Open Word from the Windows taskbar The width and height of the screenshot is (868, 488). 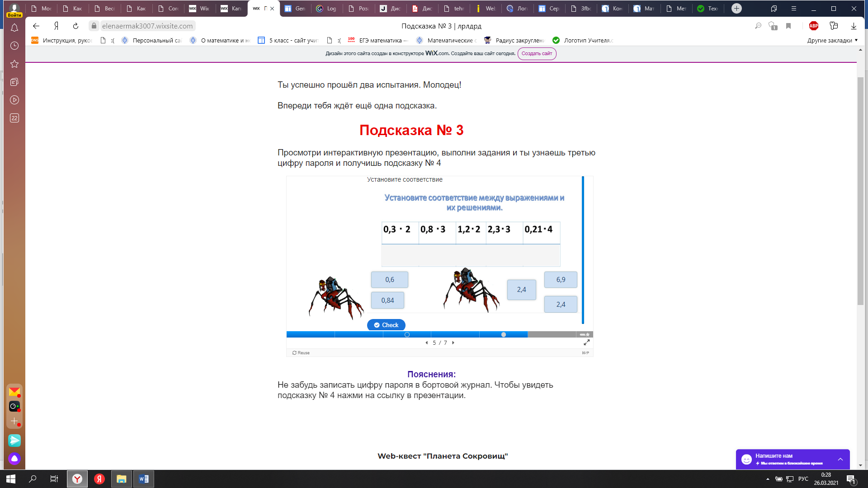click(144, 479)
